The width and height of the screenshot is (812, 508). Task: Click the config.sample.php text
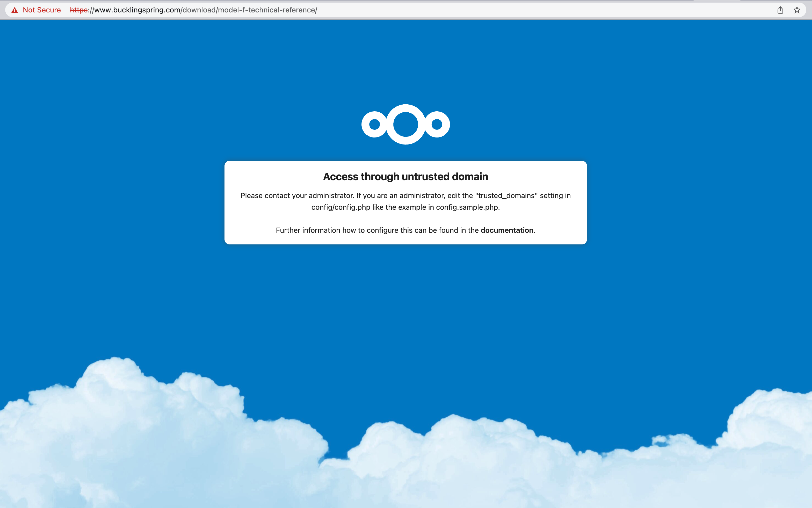coord(468,207)
